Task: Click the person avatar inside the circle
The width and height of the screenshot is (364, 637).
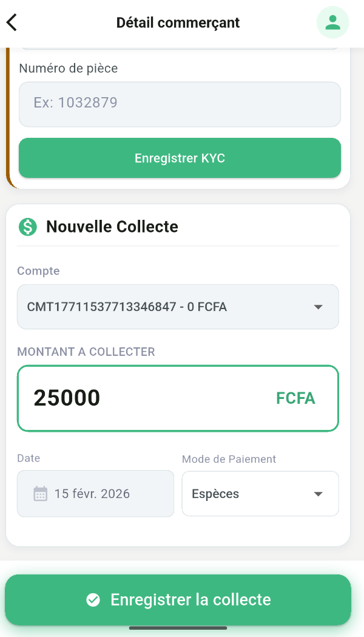Action: tap(332, 22)
